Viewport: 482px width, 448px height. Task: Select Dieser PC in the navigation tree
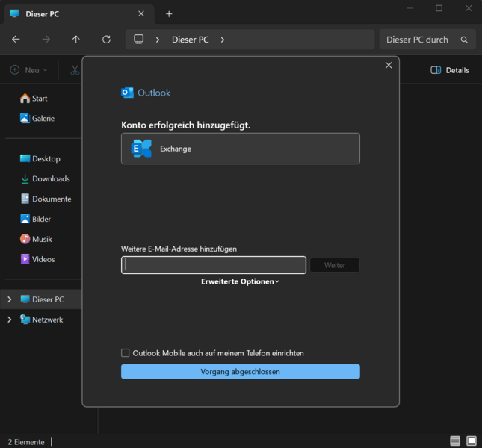point(42,299)
